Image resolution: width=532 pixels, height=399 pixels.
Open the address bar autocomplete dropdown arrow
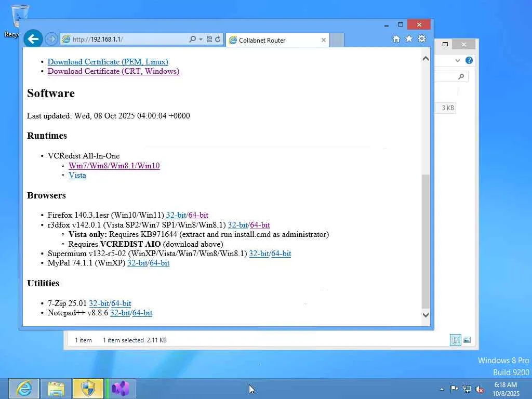coord(201,39)
